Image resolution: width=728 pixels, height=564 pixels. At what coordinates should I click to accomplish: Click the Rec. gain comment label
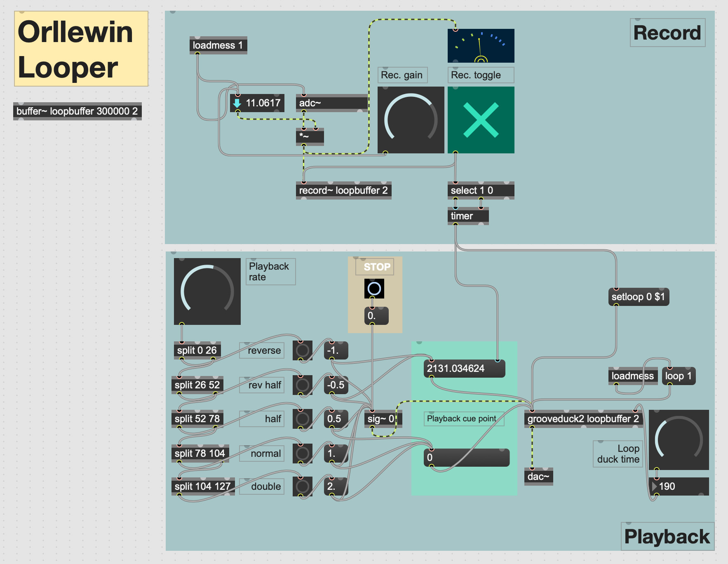click(402, 75)
